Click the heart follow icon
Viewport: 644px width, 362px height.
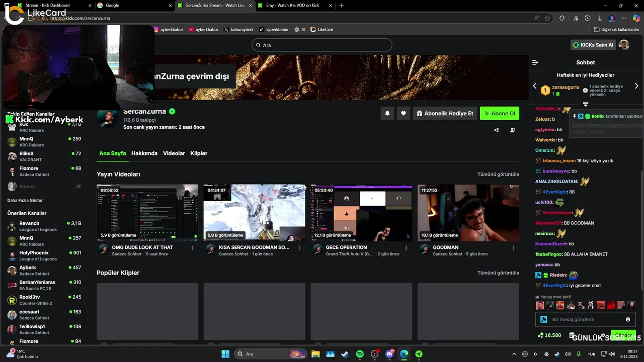pos(403,114)
